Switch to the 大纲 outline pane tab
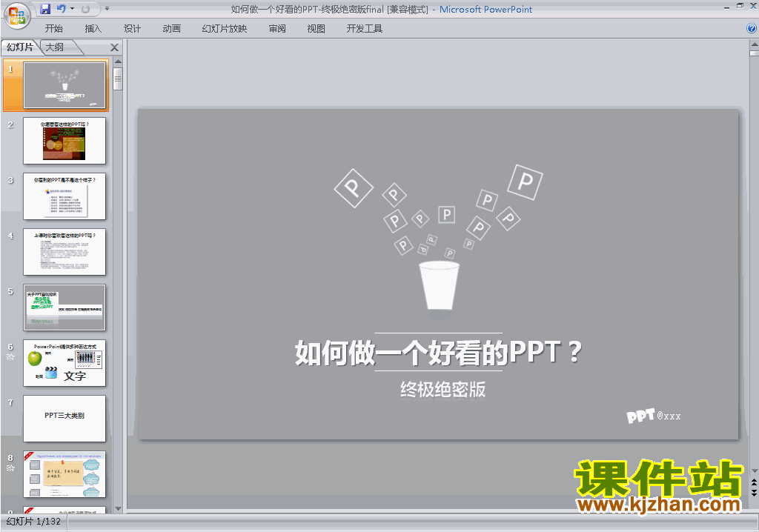The width and height of the screenshot is (759, 532). coord(55,47)
